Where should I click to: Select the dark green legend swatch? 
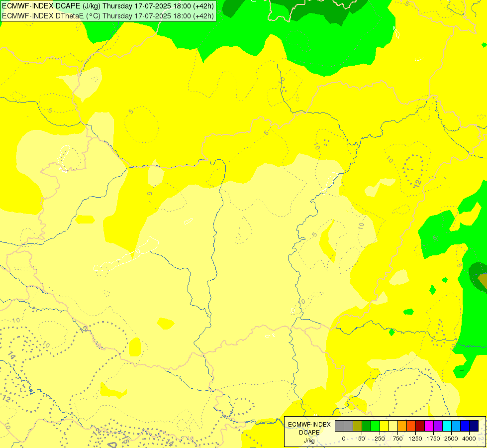(x=367, y=426)
